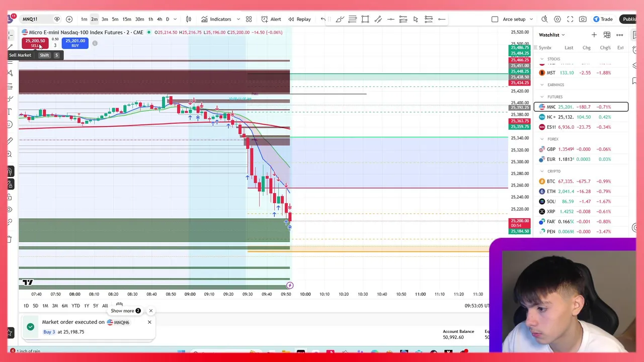
Task: Add symbol to watchlist plus icon
Action: pos(594,35)
